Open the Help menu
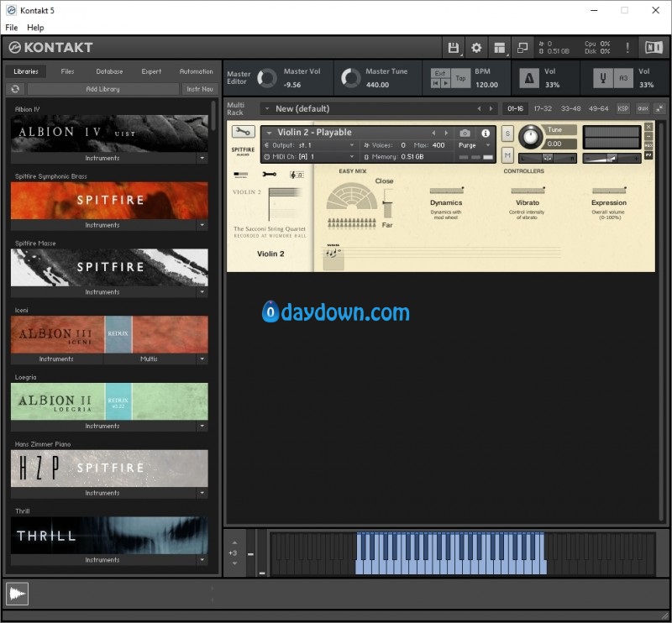672x623 pixels. click(35, 28)
